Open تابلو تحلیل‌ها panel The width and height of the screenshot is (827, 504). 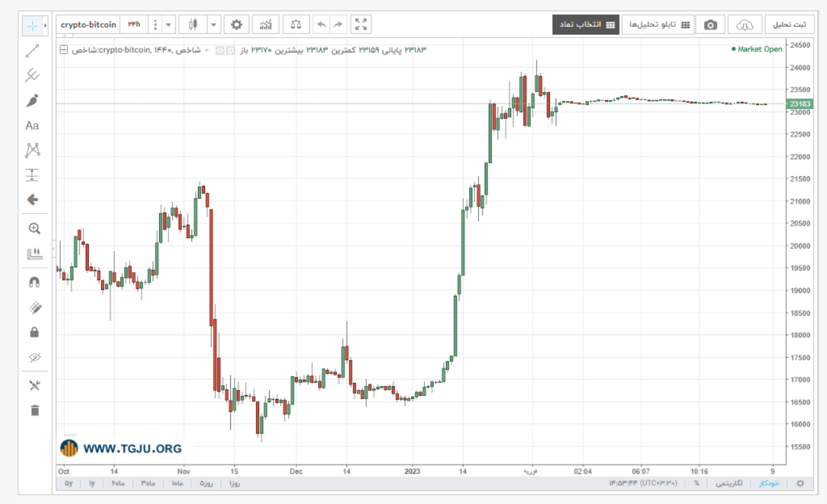pos(658,25)
